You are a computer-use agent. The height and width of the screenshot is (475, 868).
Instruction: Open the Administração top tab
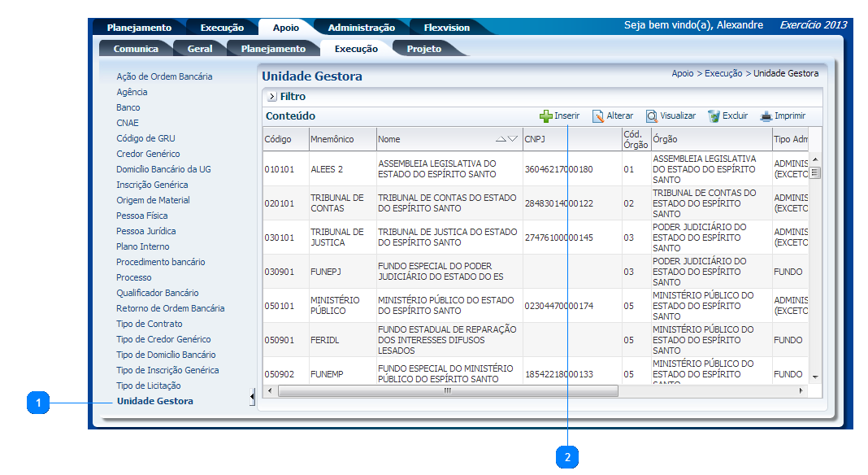361,28
